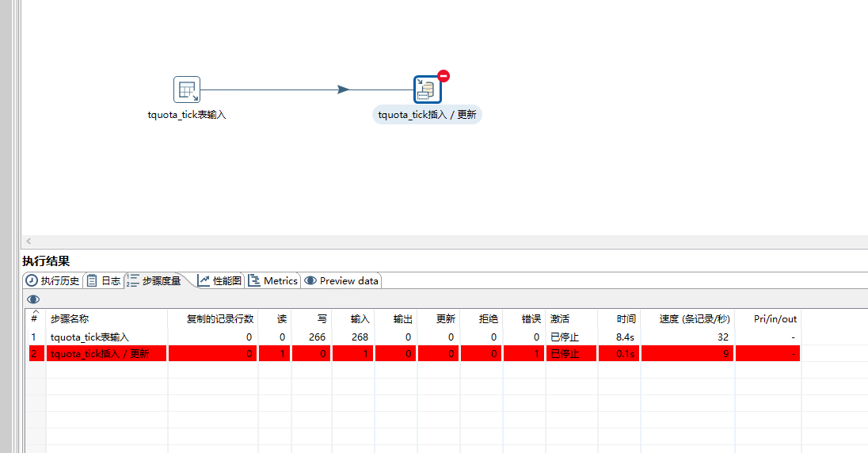Viewport: 868px width, 453px height.
Task: Click the 步骤名称 column header
Action: pos(107,319)
